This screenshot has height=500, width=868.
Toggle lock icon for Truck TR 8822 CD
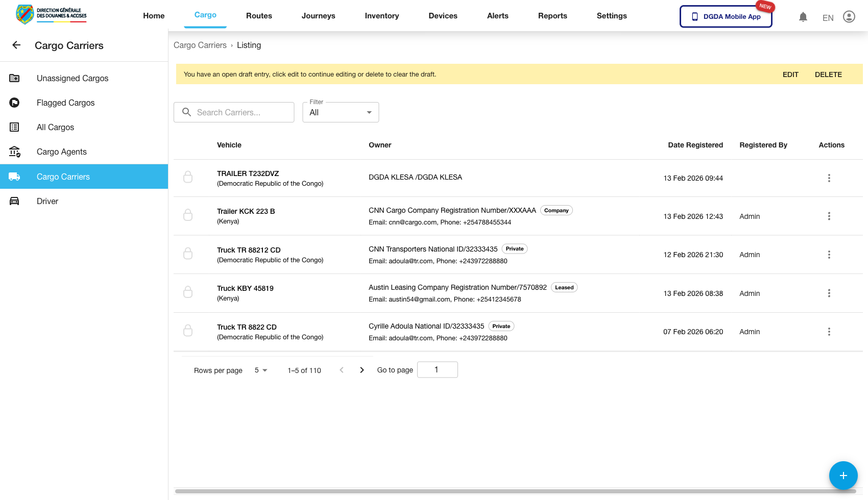[188, 331]
